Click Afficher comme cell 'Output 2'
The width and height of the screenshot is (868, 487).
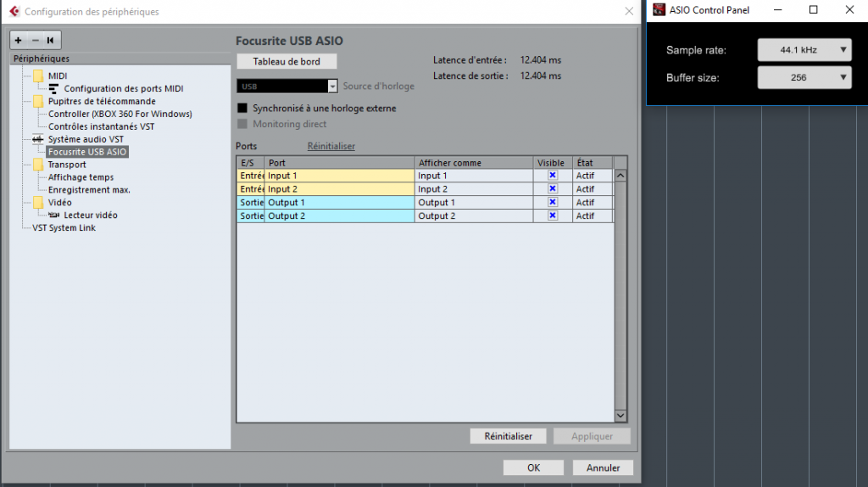[474, 216]
